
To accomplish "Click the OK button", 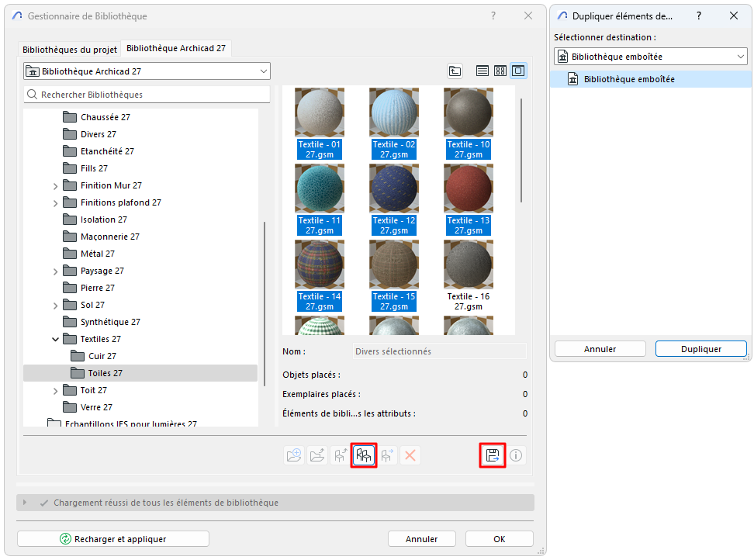I will [x=499, y=539].
